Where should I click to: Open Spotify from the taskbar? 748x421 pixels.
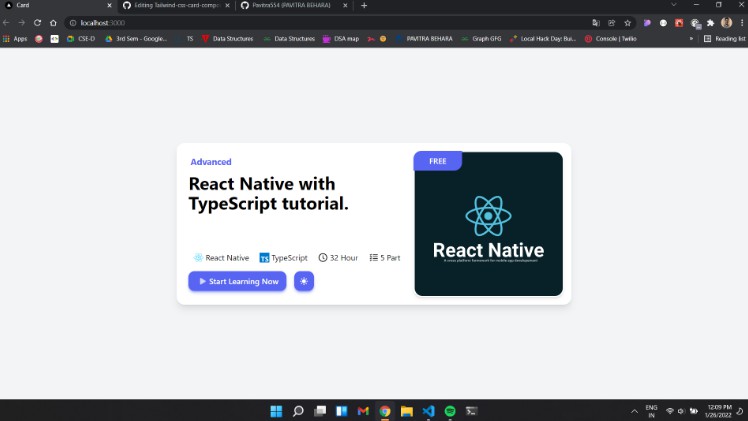(x=450, y=411)
